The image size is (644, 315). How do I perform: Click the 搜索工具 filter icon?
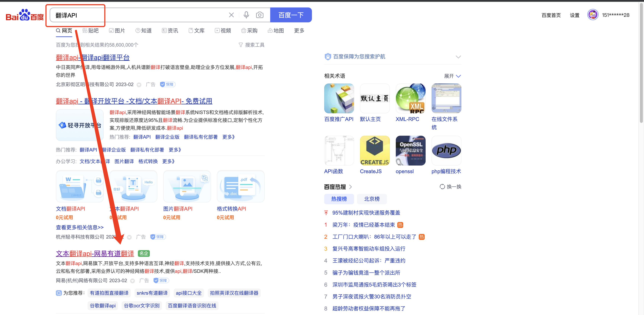coord(241,45)
